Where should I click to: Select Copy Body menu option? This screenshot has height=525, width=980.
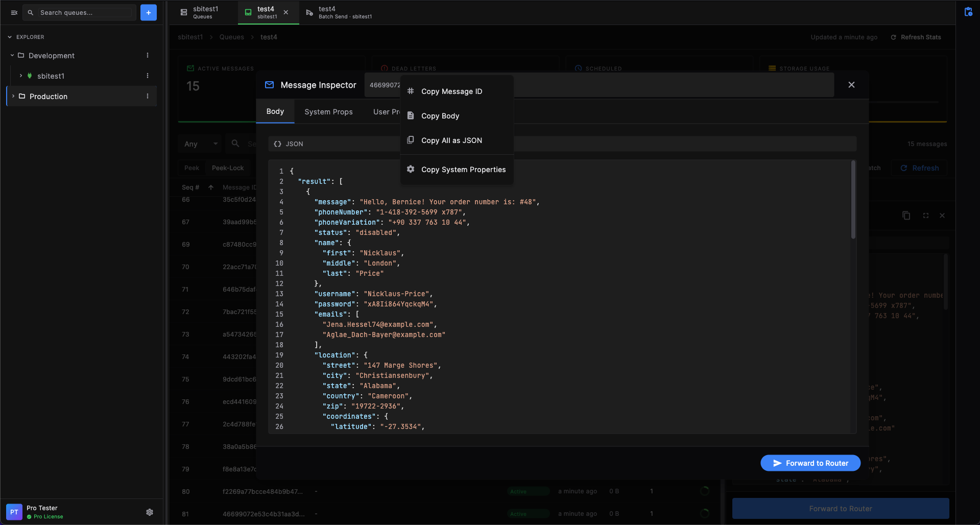[x=440, y=116]
